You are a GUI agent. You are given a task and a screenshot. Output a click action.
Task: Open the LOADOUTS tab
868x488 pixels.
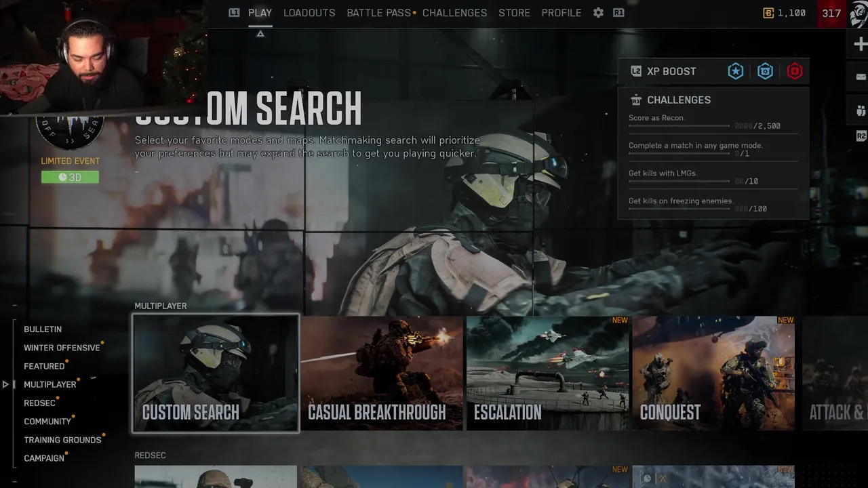[309, 13]
